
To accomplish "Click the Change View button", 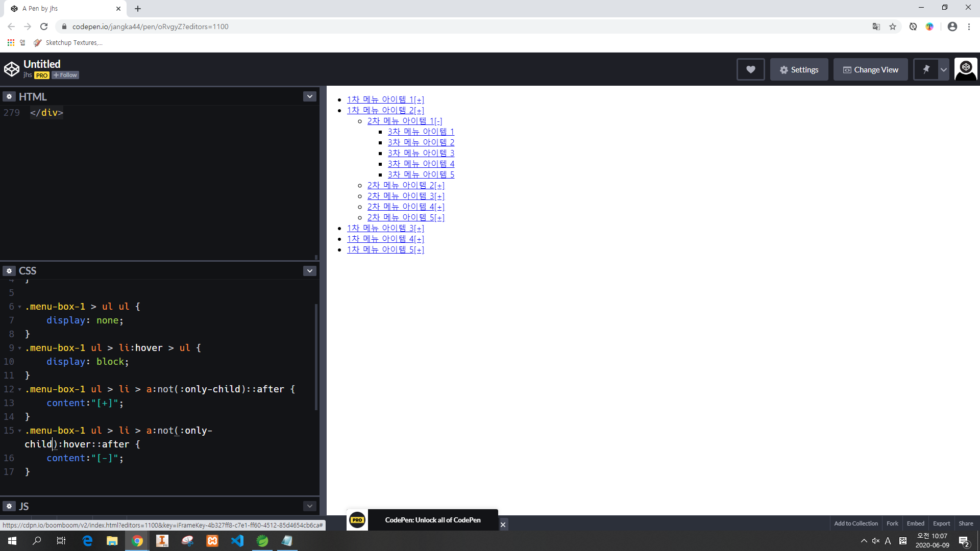I will (x=870, y=70).
